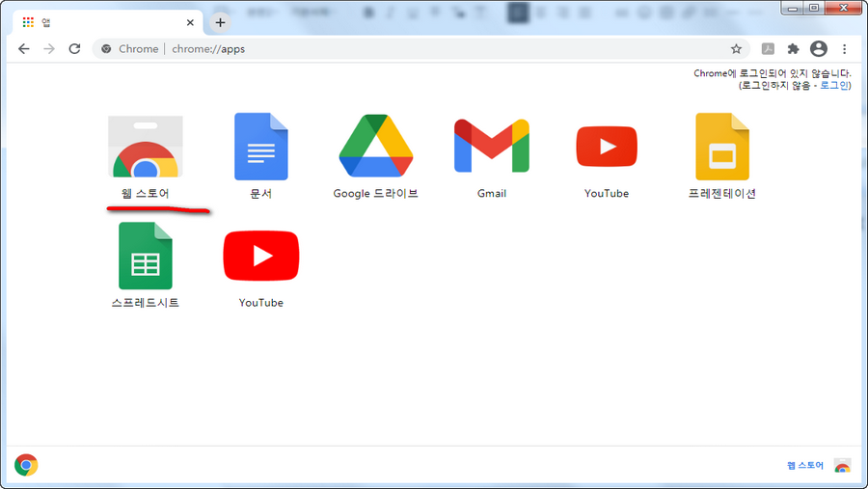The height and width of the screenshot is (489, 868).
Task: Open the Google 드라이브 app icon
Action: [x=376, y=146]
